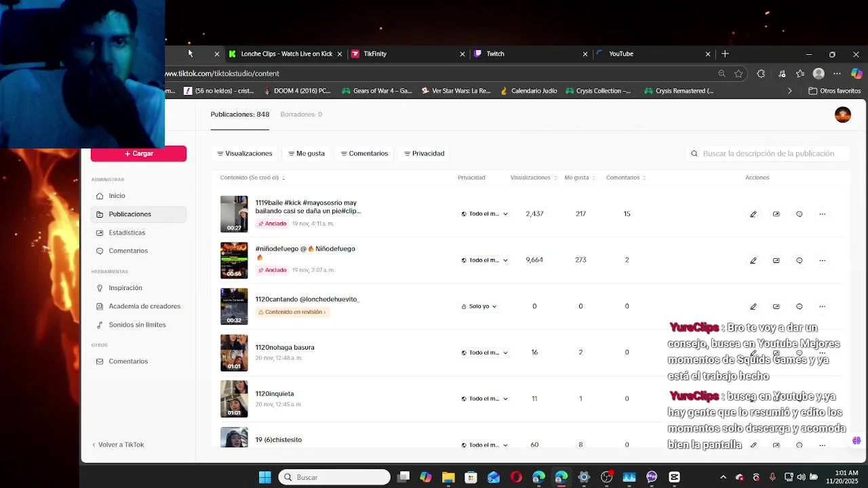Open the Copilot icon in browser toolbar

point(856,73)
